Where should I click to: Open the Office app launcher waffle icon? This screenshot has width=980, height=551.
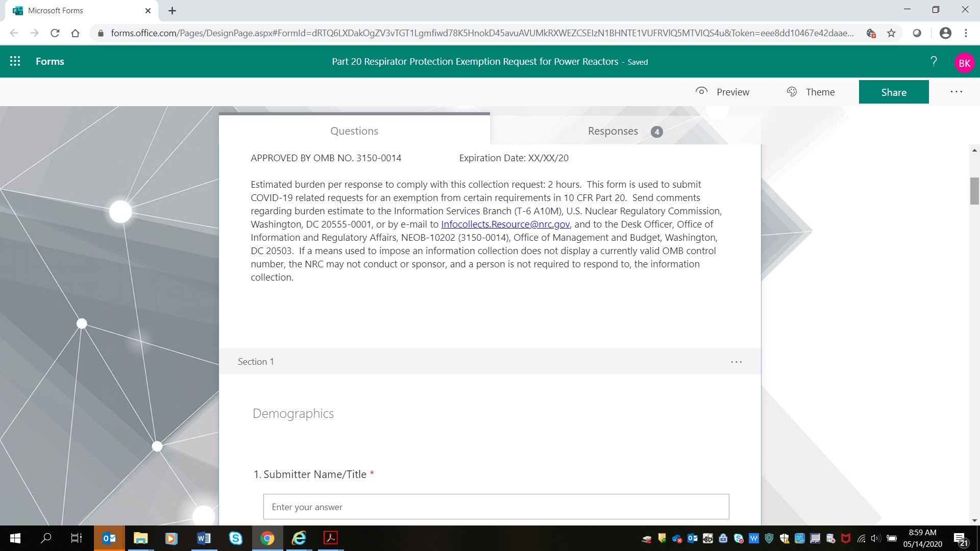coord(15,61)
